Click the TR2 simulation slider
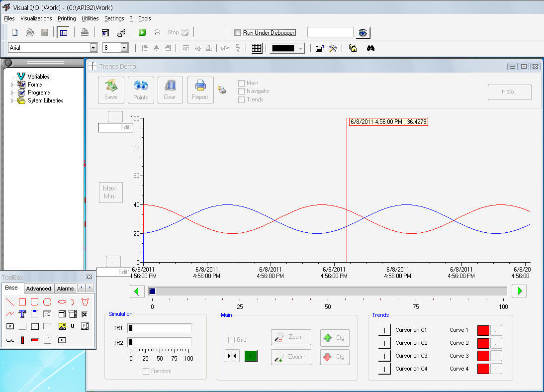 (159, 342)
